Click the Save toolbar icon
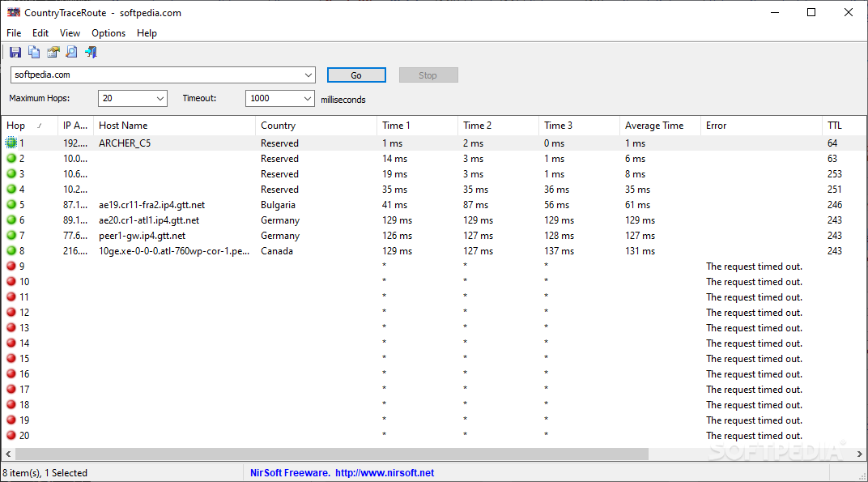Viewport: 868px width, 482px height. (15, 52)
